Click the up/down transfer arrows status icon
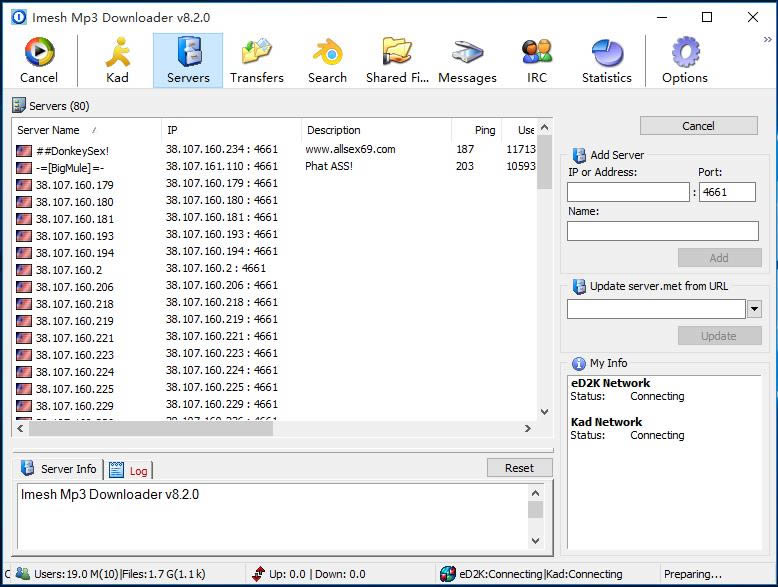The width and height of the screenshot is (778, 587). coord(258,574)
